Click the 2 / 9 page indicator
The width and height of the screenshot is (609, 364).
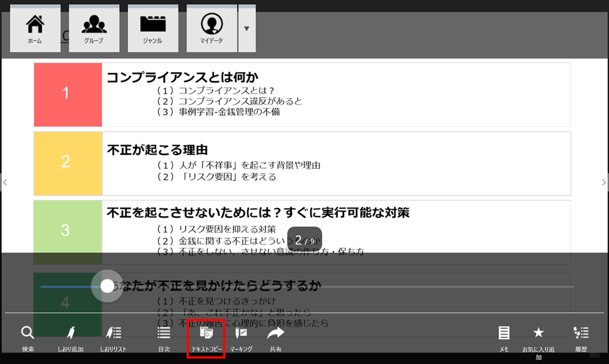coord(305,240)
